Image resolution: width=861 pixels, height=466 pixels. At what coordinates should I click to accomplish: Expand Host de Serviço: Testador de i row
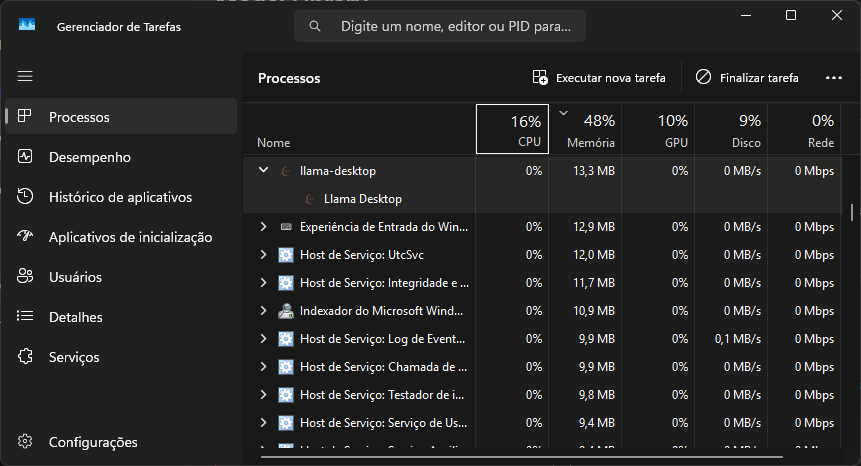(264, 394)
